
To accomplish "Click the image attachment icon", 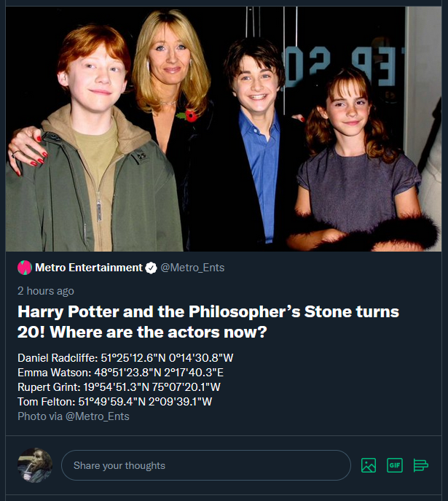I will point(369,465).
